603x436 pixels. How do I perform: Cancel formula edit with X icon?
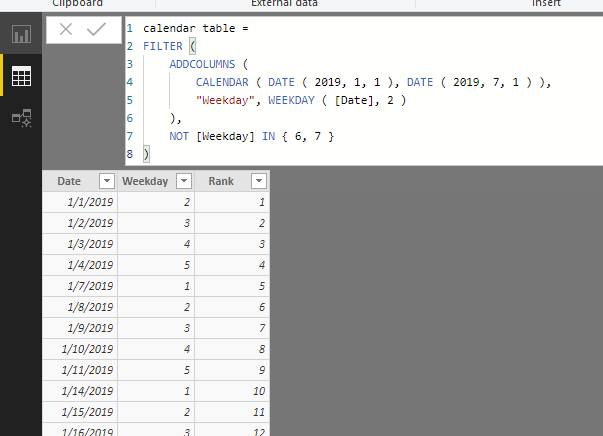pos(66,29)
